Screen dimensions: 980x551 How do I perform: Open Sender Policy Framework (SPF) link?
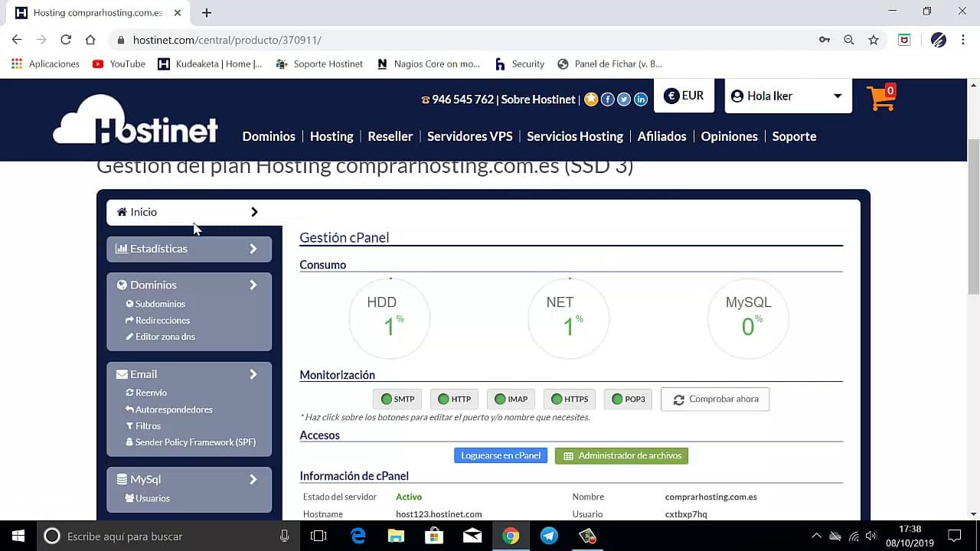(191, 442)
